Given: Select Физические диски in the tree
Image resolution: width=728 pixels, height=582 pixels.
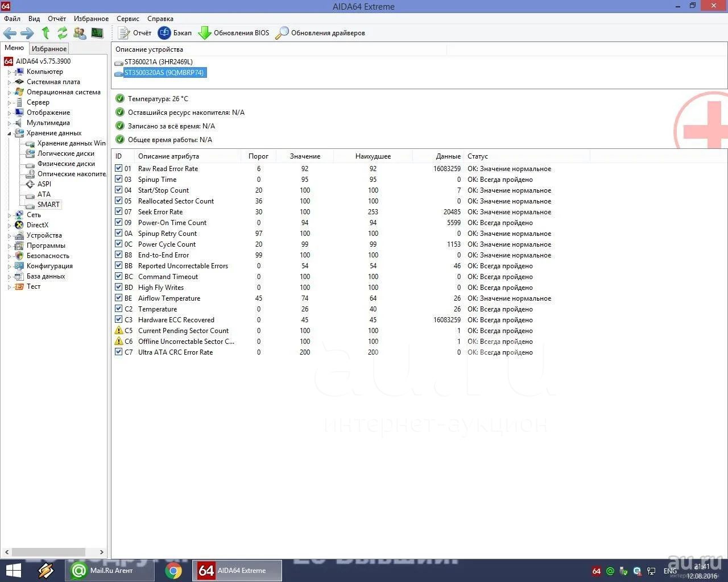Looking at the screenshot, I should click(61, 164).
